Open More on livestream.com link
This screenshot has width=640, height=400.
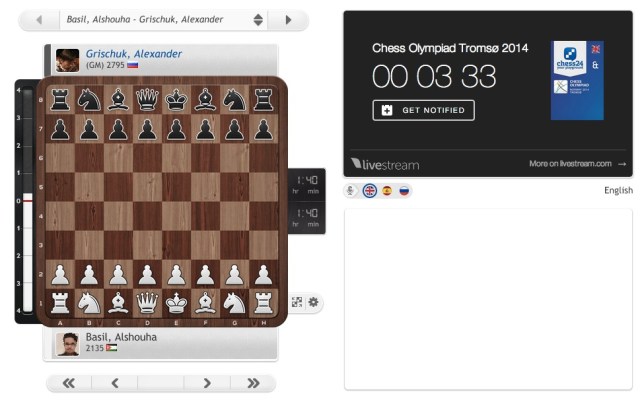(577, 164)
